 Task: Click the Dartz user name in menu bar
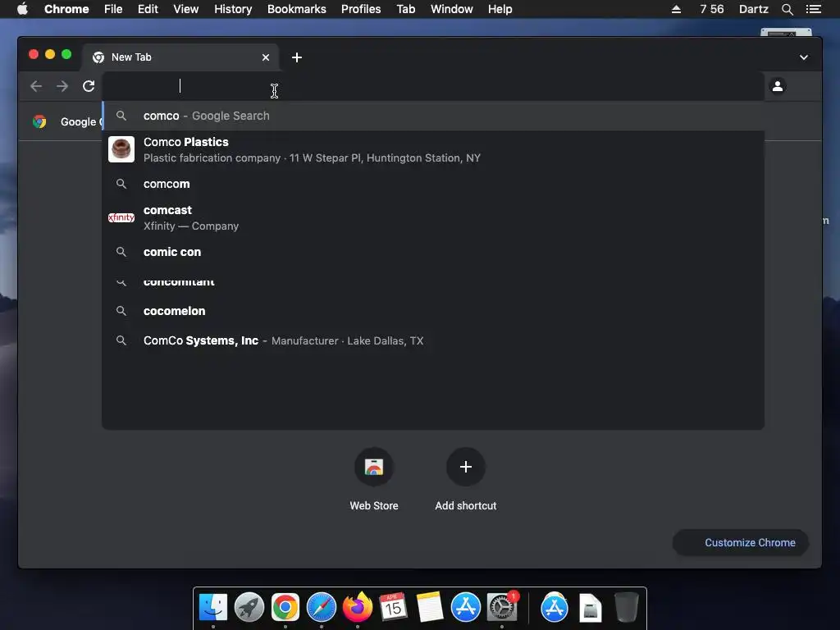(x=753, y=9)
